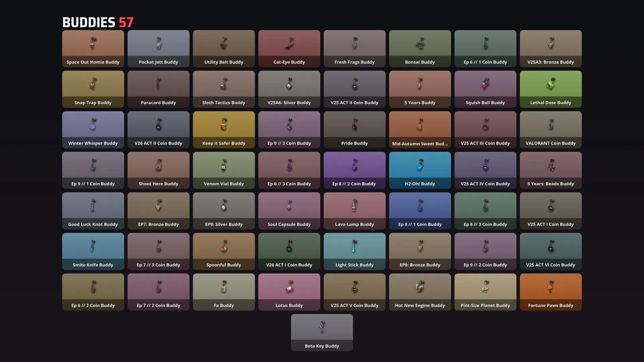Open the 5 Years: Beads Buddy card
Image resolution: width=644 pixels, height=362 pixels.
coord(551,170)
